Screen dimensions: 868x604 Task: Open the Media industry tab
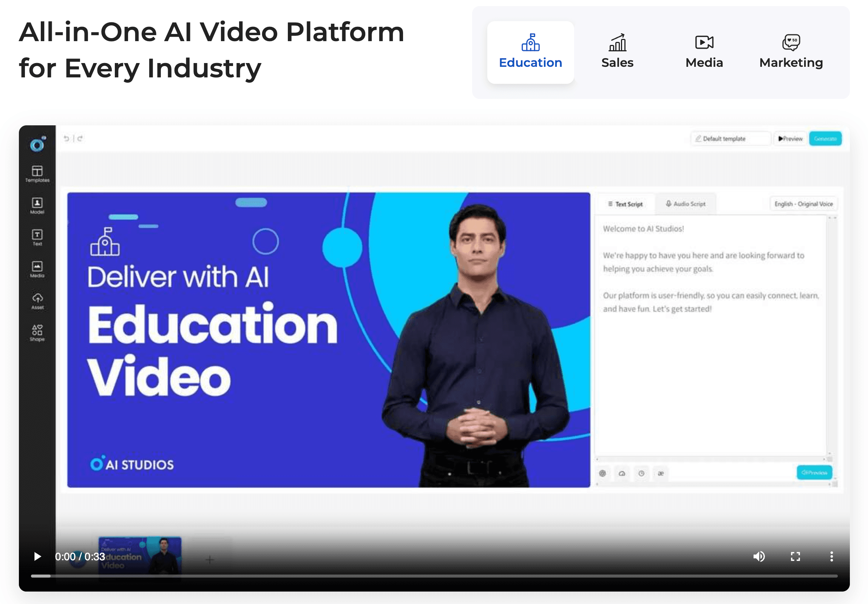pos(704,52)
